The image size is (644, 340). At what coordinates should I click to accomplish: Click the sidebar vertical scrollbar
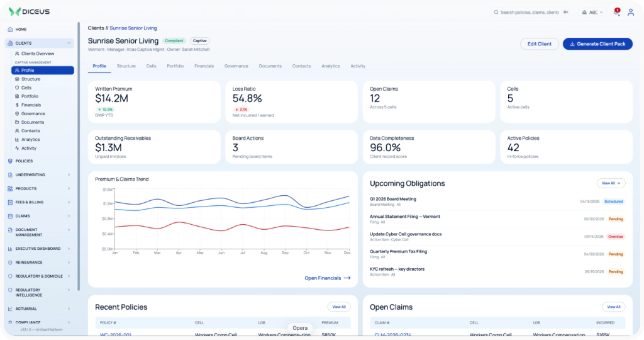79,156
